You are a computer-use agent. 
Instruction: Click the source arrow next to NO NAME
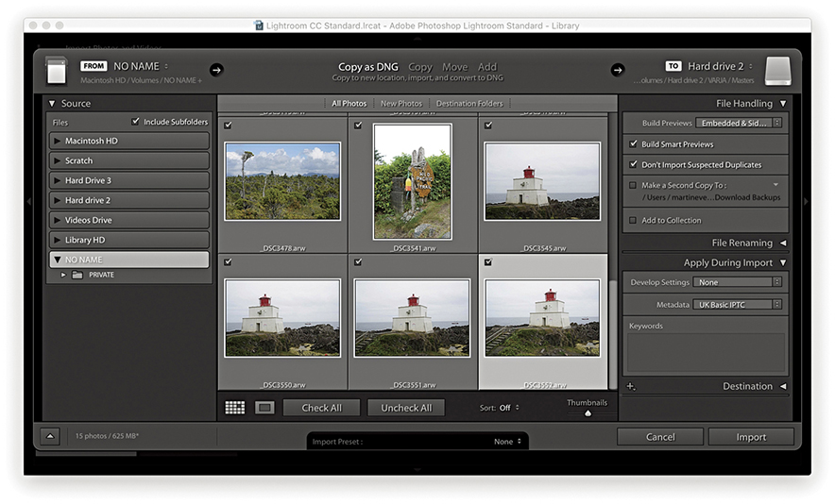(x=216, y=70)
